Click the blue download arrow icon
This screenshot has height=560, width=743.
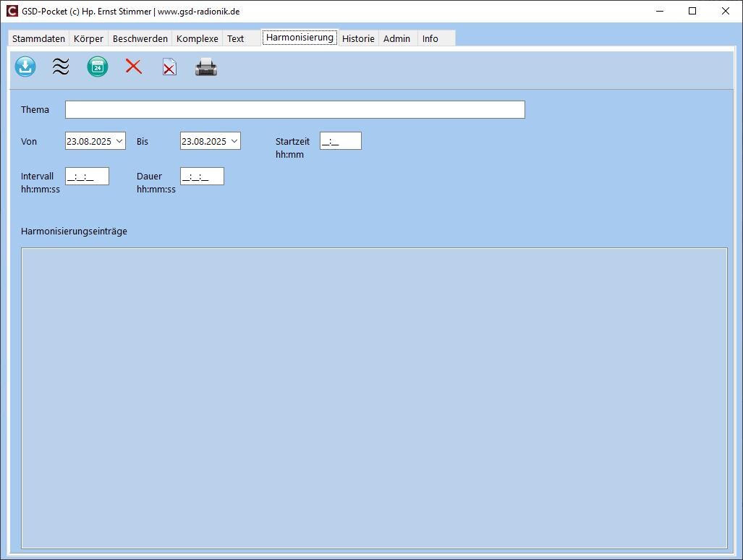(25, 67)
